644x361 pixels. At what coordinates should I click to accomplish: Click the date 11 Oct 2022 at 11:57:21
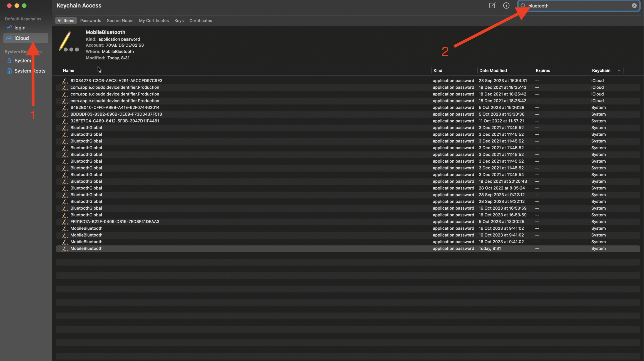(501, 121)
